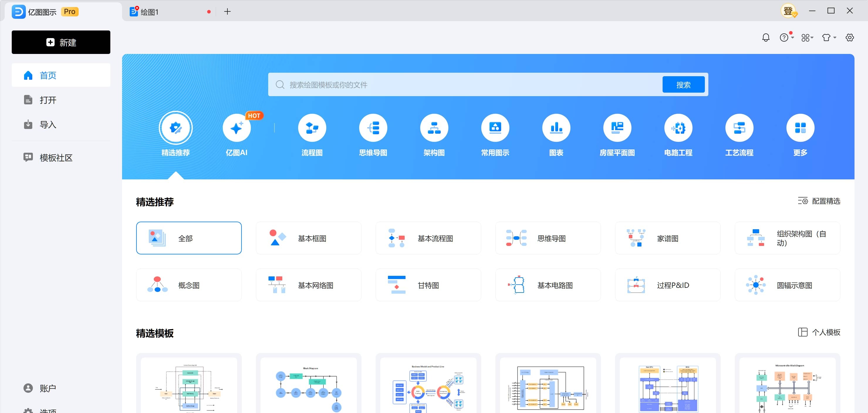This screenshot has width=868, height=413.
Task: Open the 首页 home page item
Action: tap(61, 75)
